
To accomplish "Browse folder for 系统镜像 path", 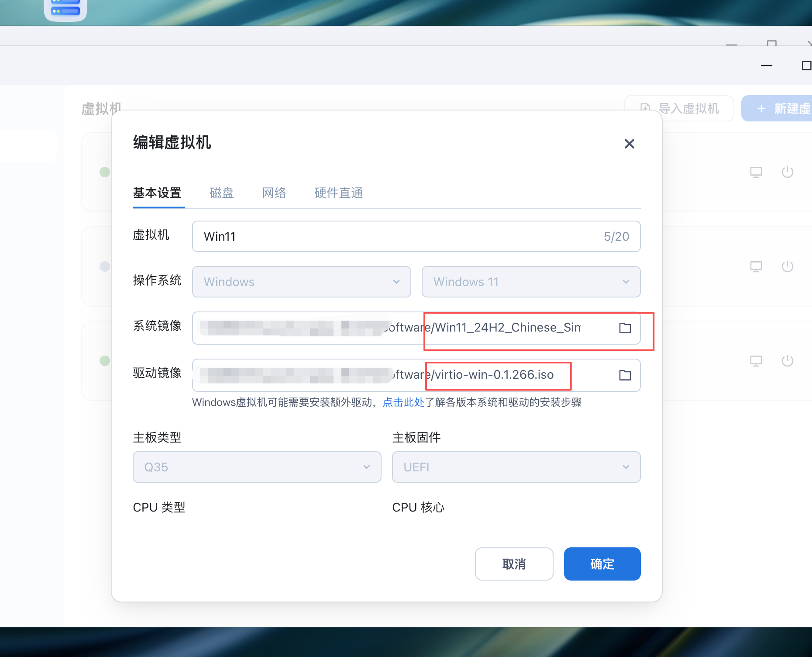I will click(x=625, y=328).
